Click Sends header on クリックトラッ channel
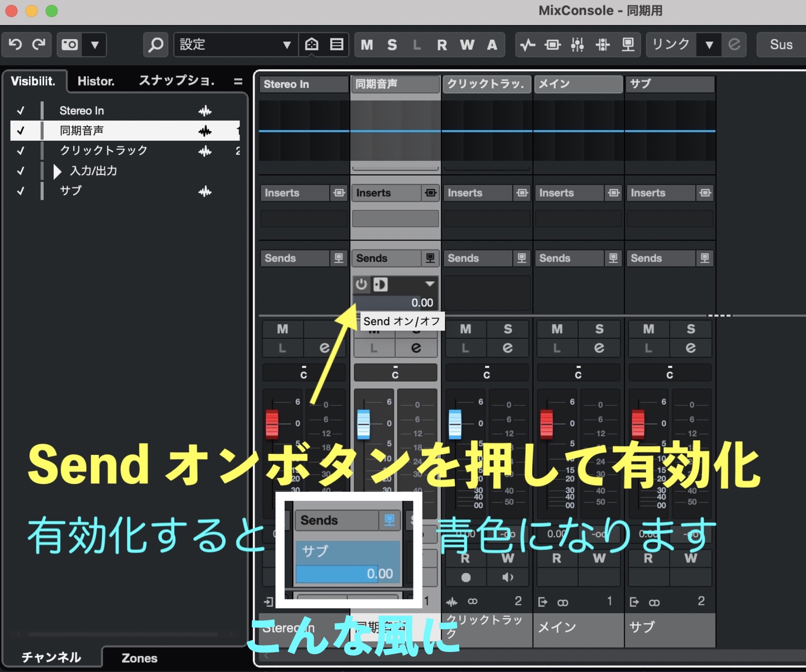 click(478, 258)
